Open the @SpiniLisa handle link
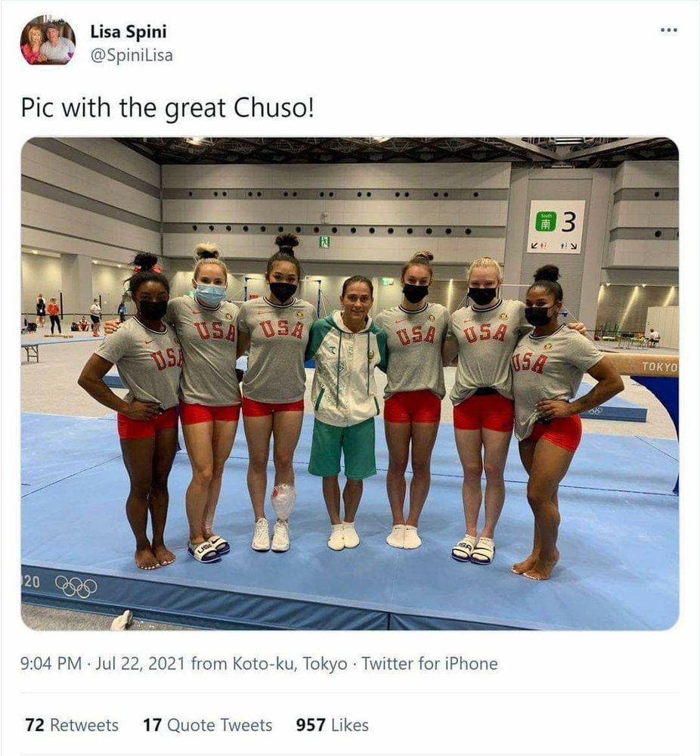This screenshot has width=700, height=756. 132,55
